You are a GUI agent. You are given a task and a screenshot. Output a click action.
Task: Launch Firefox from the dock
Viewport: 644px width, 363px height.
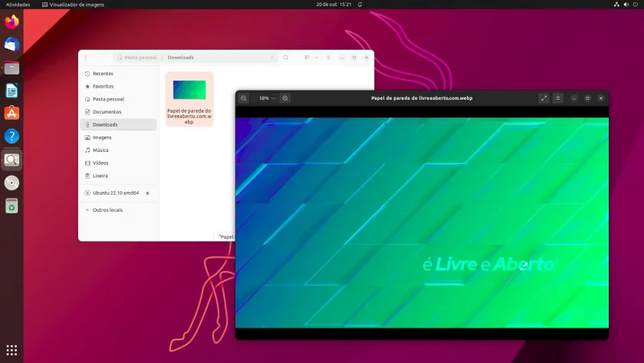click(11, 21)
